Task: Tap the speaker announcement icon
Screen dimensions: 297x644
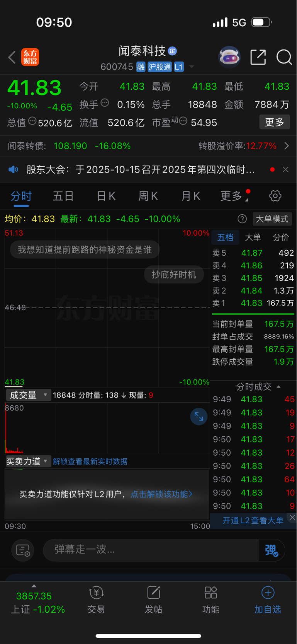Action: 14,169
